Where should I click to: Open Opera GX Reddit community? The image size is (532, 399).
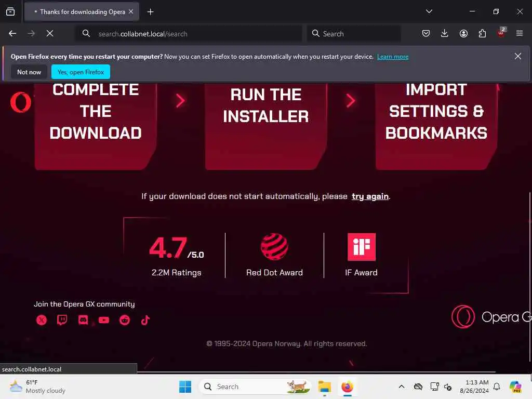click(125, 320)
